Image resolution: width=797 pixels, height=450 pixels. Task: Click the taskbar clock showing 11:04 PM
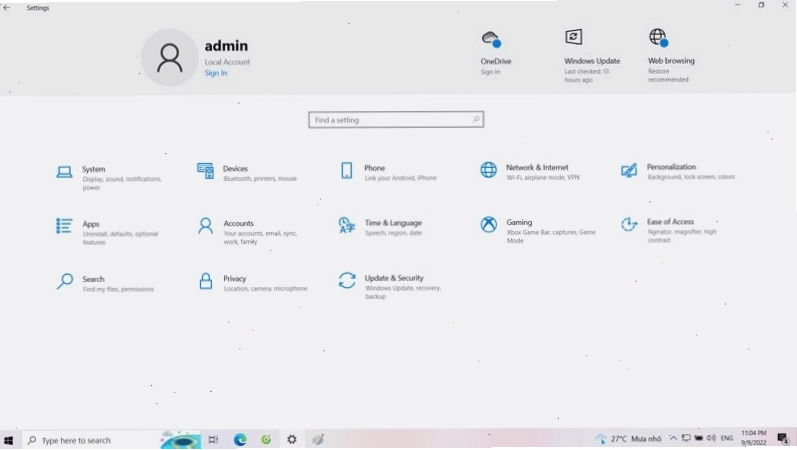753,438
